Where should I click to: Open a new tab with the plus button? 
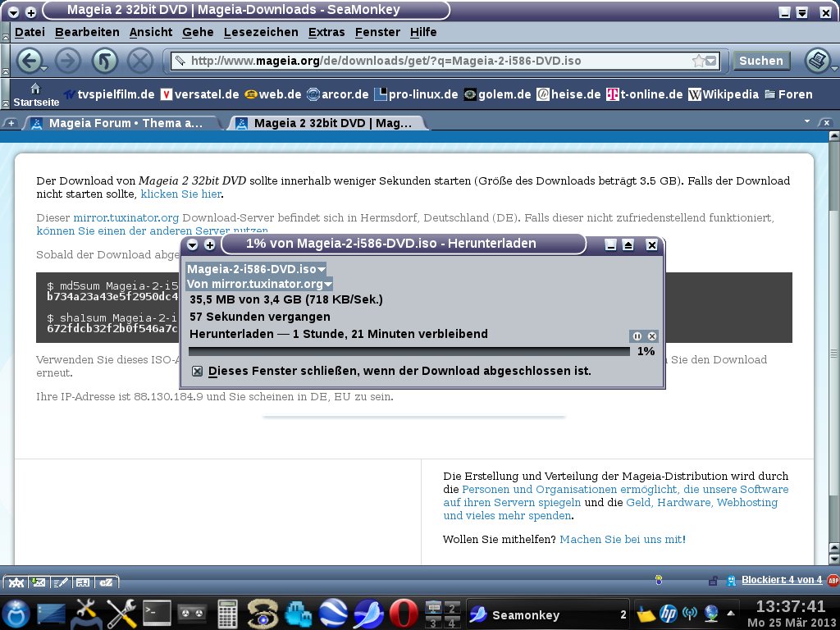coord(11,123)
